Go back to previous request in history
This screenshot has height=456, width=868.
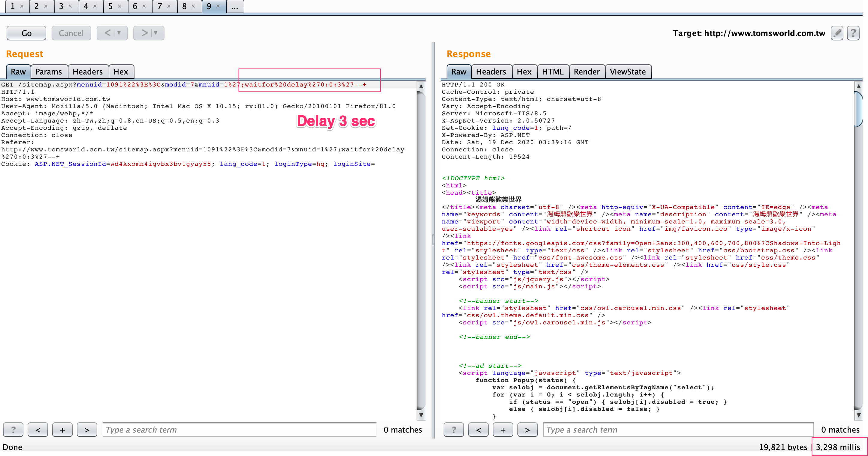point(107,33)
